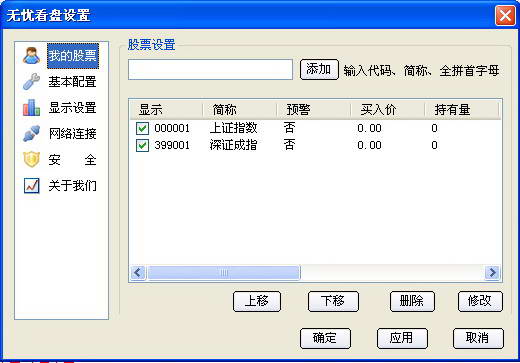The image size is (520, 363).
Task: Open the 显示设置 section
Action: point(72,108)
